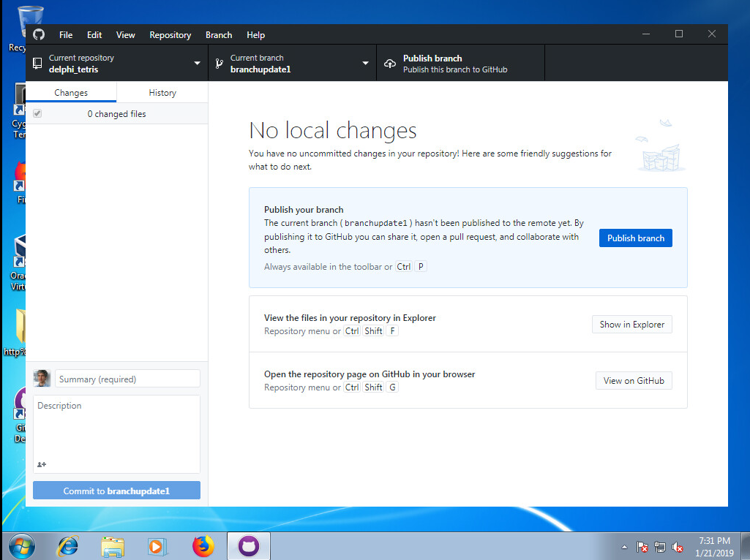750x560 pixels.
Task: Click the GitHub logo icon in menu bar
Action: point(39,34)
